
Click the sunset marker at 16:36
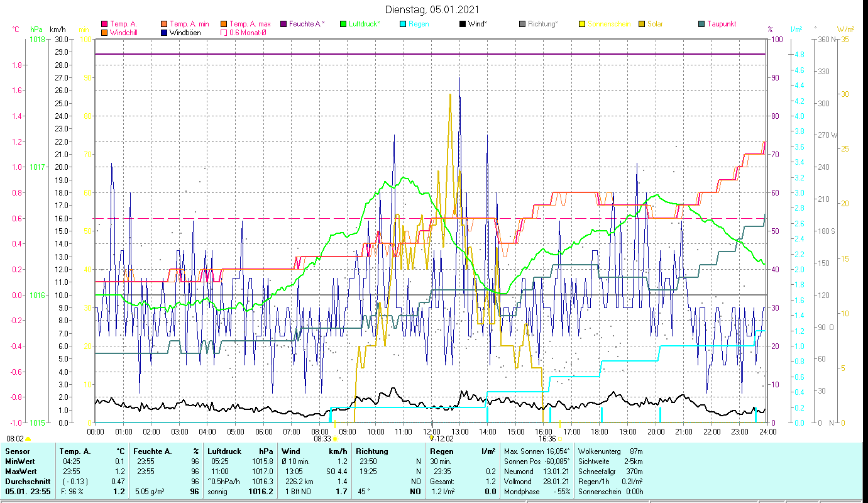point(559,439)
